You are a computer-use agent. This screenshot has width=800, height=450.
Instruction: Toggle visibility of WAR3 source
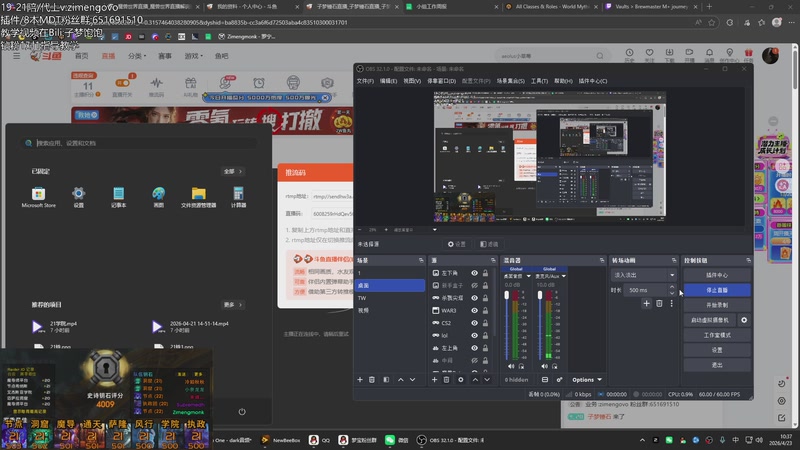[x=474, y=310]
